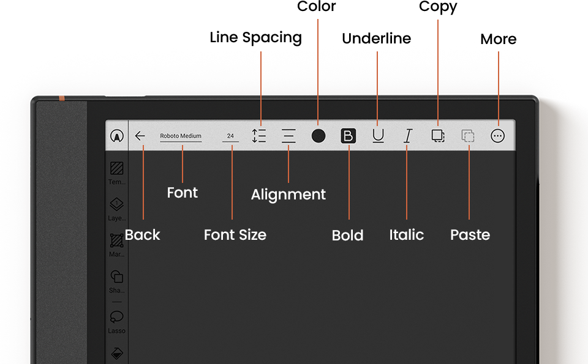Open the Layer panel in sidebar
The height and width of the screenshot is (364, 588).
tap(116, 207)
